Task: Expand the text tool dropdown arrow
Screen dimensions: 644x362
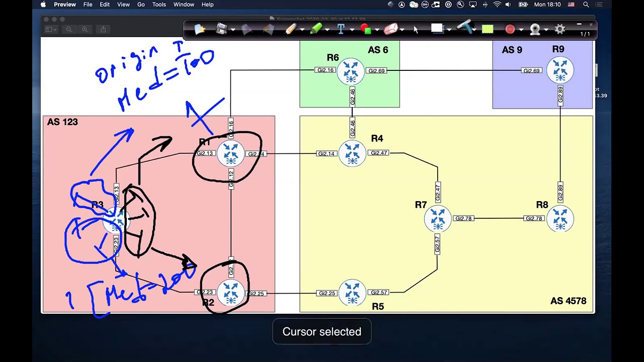Action: tap(352, 30)
